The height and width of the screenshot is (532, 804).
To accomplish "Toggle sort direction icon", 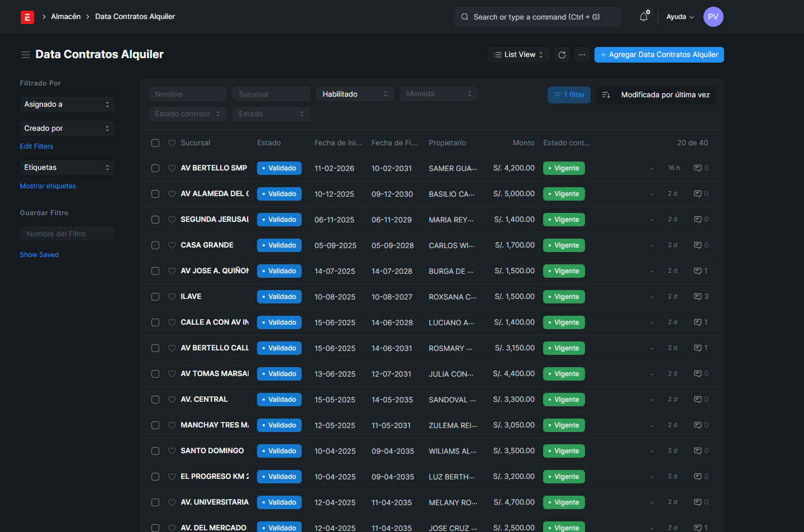I will (606, 95).
